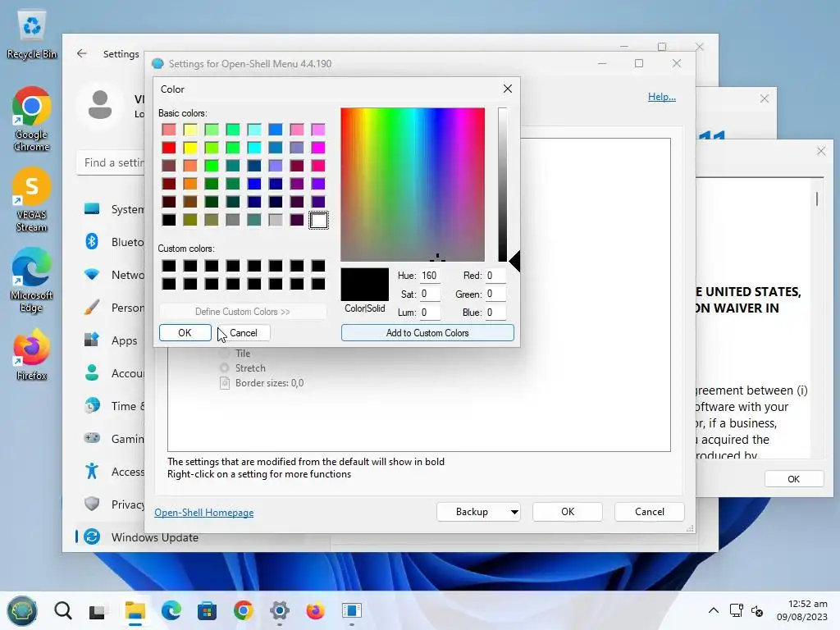
Task: Open the Backup dropdown button
Action: click(x=478, y=512)
